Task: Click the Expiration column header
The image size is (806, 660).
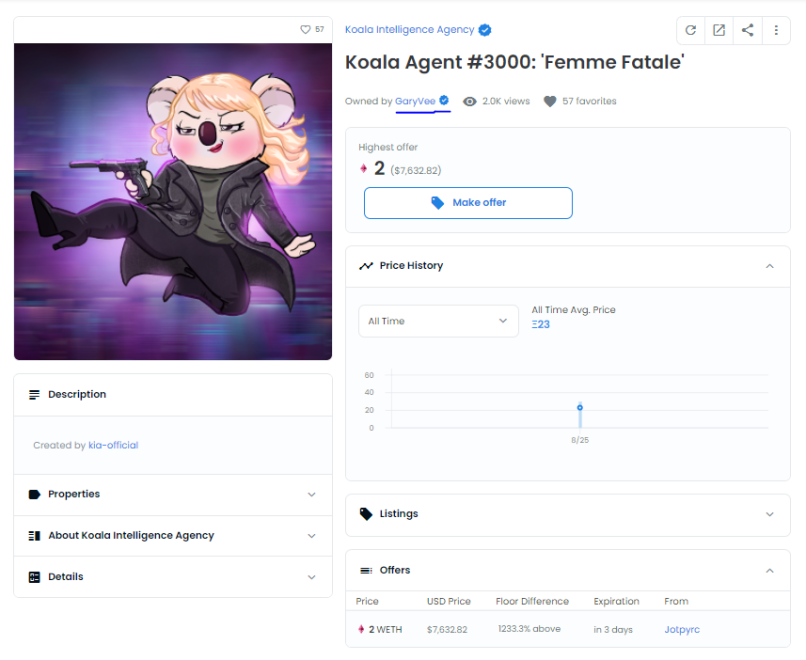Action: click(616, 601)
